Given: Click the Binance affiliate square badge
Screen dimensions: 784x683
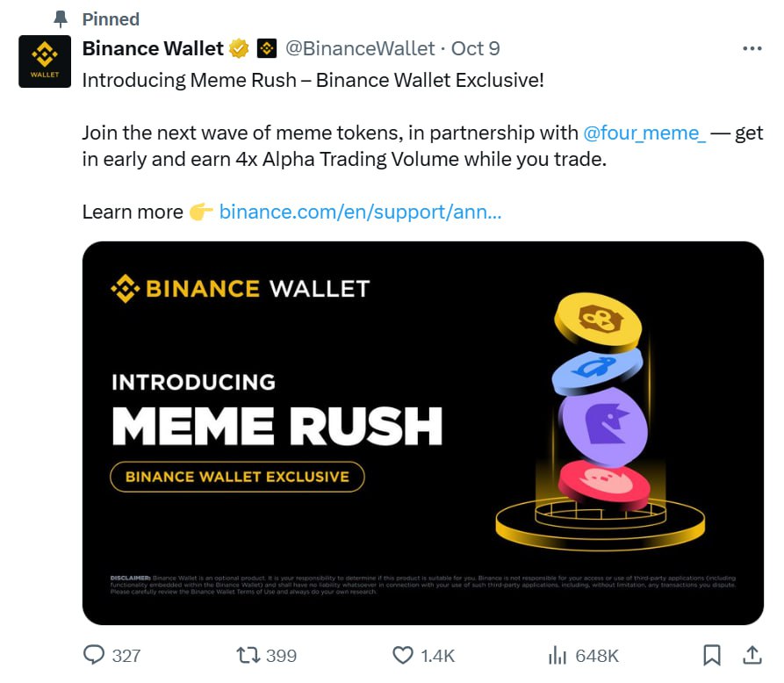Looking at the screenshot, I should point(267,48).
